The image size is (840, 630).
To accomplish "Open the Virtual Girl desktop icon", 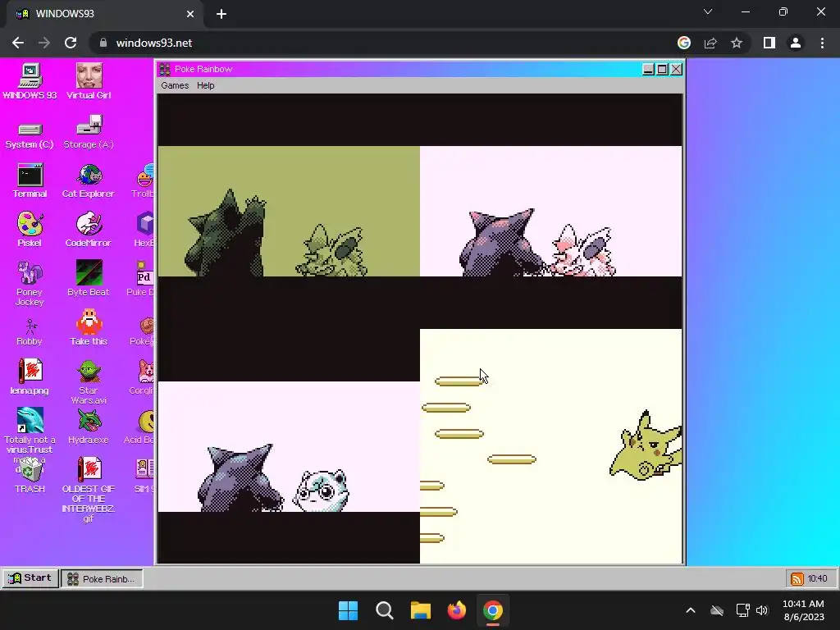I will pos(89,81).
